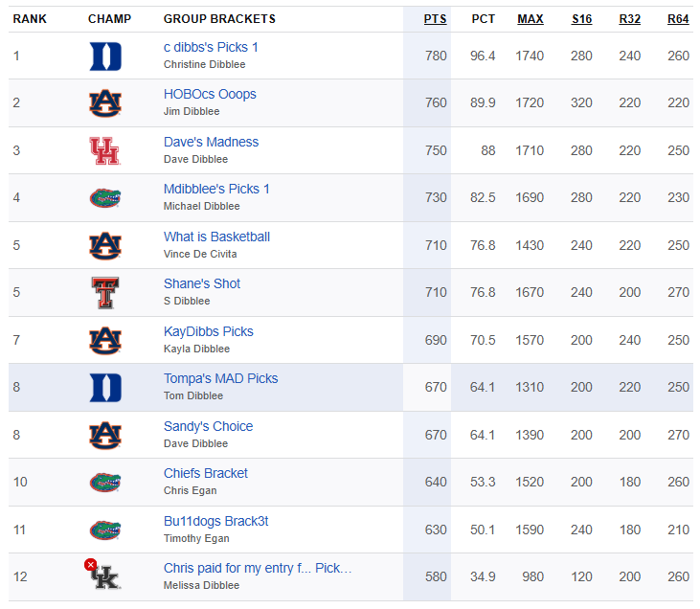Select the highlighted Tompa's MAD Picks row

[x=350, y=387]
